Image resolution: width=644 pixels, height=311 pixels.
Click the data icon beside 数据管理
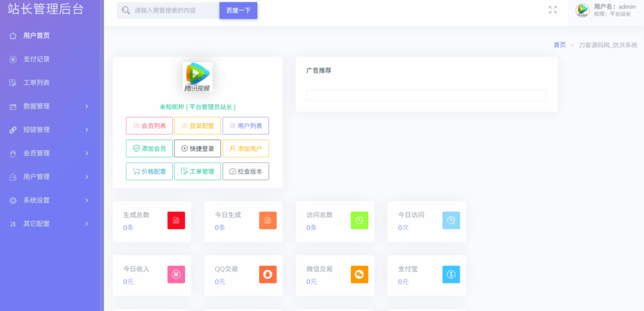[13, 107]
